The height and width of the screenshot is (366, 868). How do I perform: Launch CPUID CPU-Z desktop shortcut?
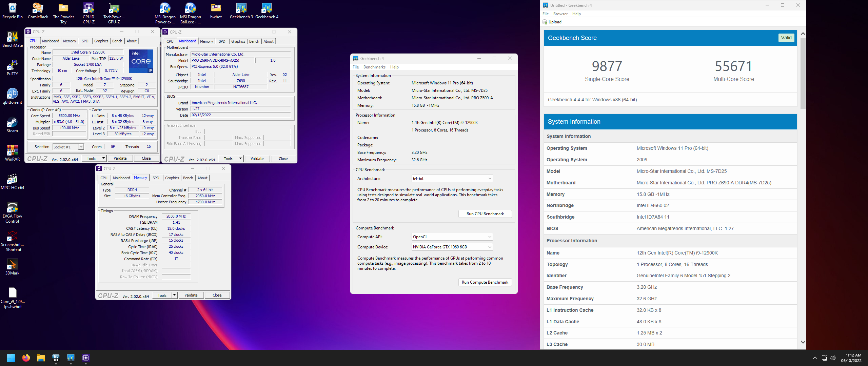coord(88,13)
